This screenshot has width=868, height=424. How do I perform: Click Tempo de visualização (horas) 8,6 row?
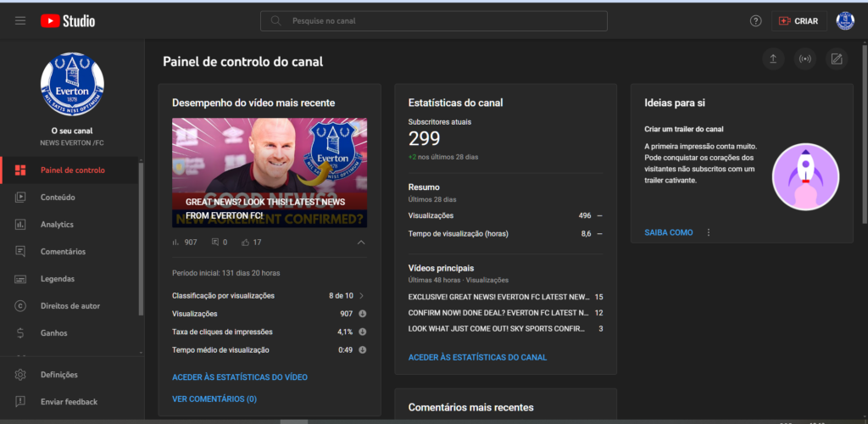point(505,233)
